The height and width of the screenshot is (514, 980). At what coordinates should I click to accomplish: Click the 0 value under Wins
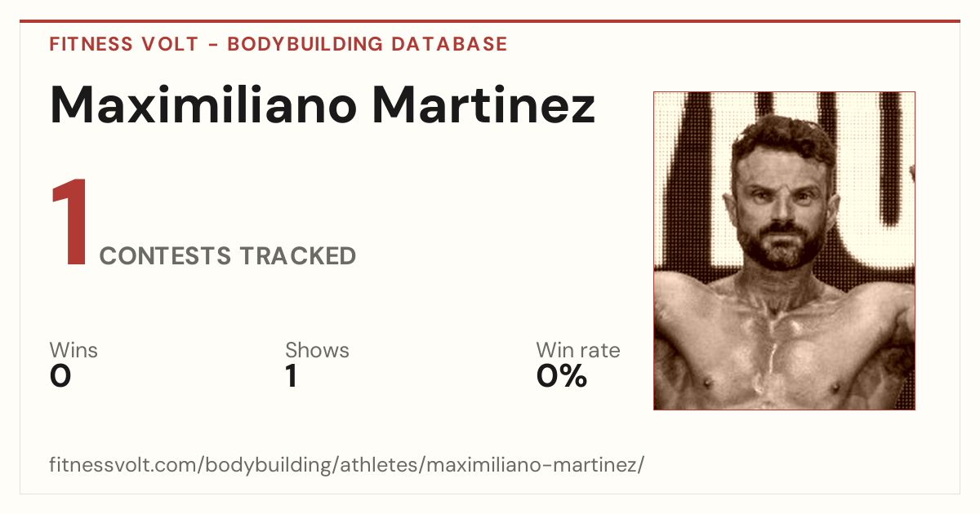tap(60, 376)
